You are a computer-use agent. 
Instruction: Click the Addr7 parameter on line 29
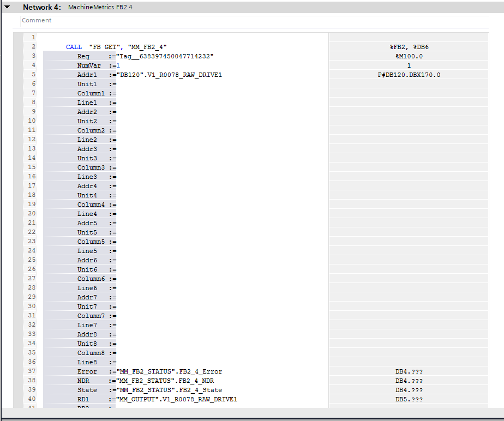pyautogui.click(x=87, y=298)
